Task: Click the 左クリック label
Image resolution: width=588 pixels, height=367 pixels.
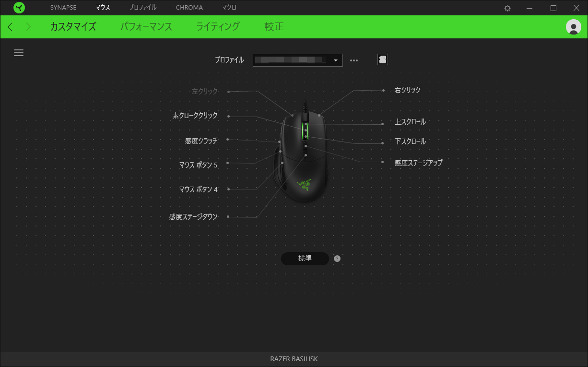Action: coord(205,91)
